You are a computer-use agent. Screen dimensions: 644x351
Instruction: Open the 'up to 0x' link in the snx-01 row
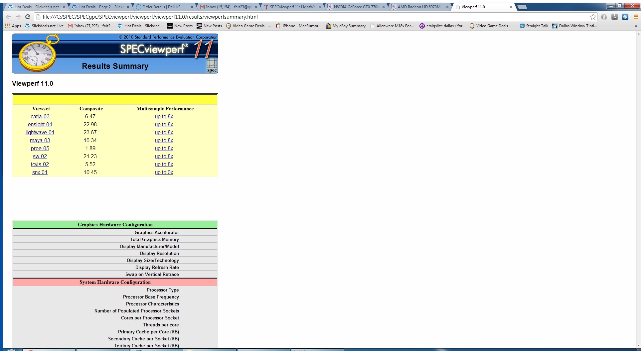[x=164, y=173]
